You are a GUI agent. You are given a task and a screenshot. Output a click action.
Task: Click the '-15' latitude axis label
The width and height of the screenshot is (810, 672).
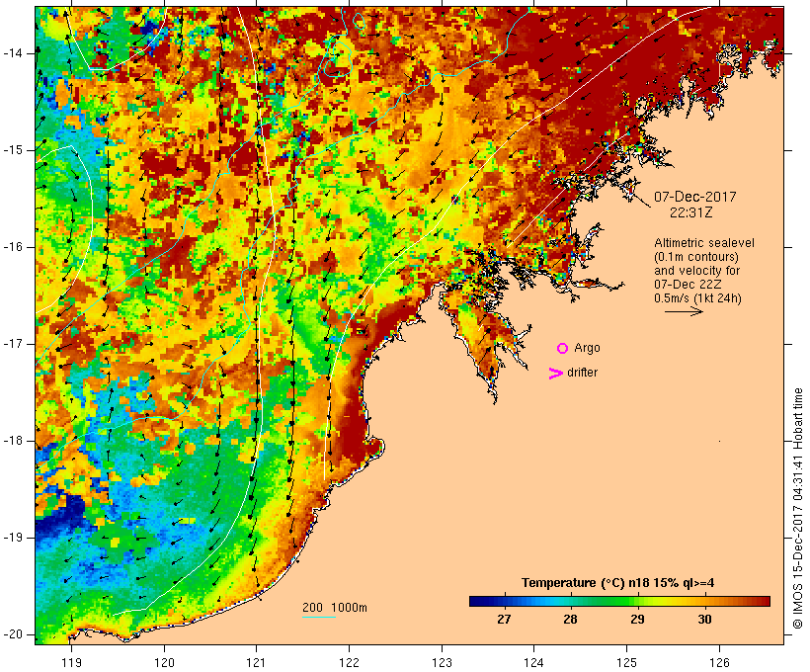(x=14, y=150)
